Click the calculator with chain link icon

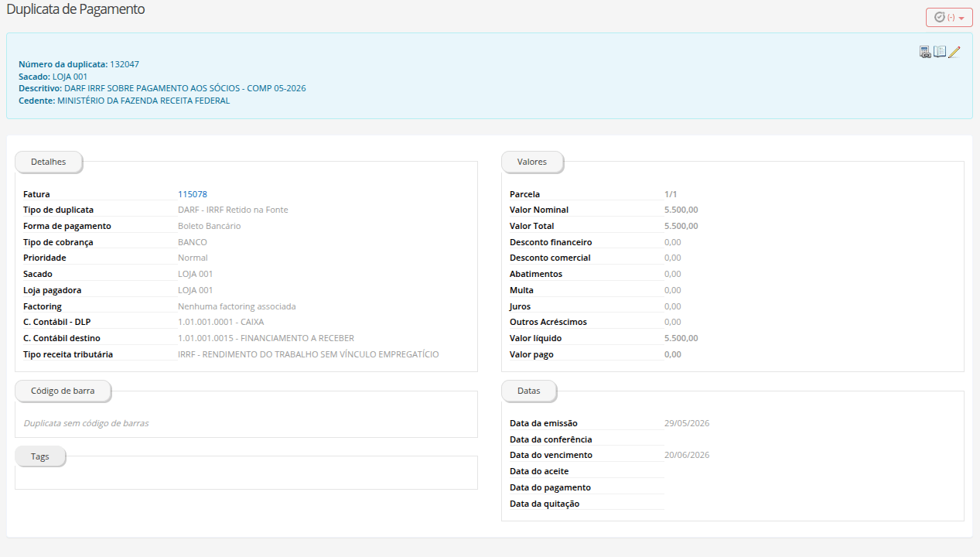tap(925, 52)
